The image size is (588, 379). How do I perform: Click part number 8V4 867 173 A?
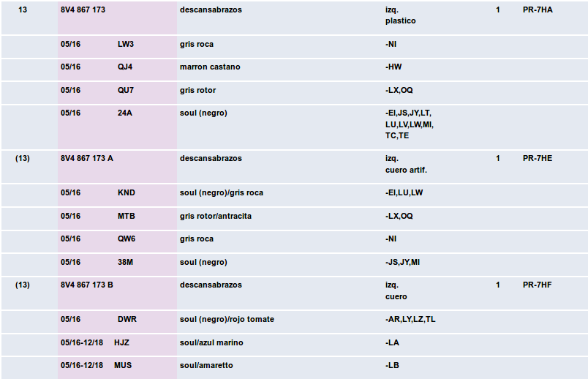(87, 159)
